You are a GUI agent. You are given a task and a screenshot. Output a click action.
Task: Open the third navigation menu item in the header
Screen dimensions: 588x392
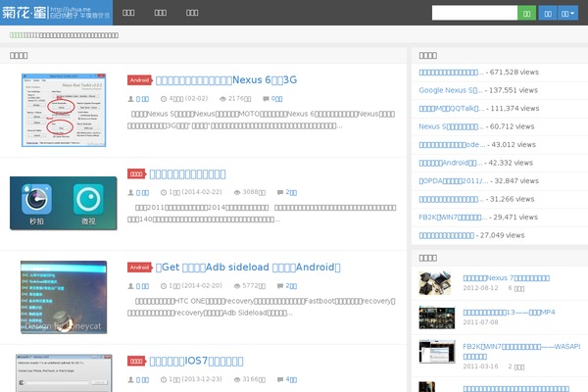pos(192,13)
